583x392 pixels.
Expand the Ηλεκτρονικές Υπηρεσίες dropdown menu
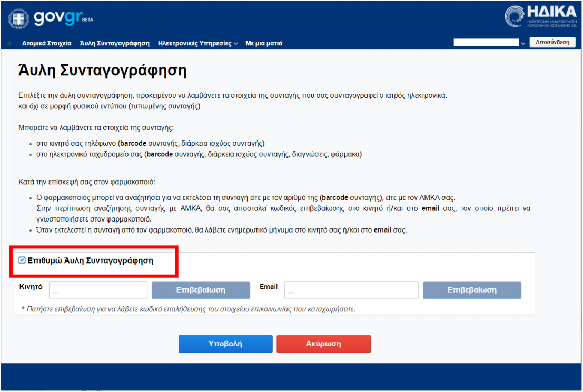197,43
